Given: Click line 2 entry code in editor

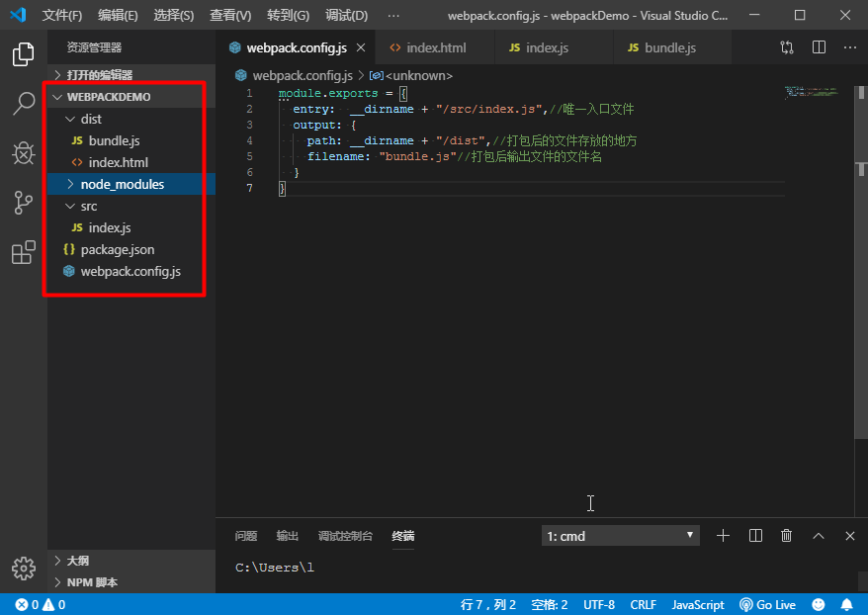Looking at the screenshot, I should (464, 109).
